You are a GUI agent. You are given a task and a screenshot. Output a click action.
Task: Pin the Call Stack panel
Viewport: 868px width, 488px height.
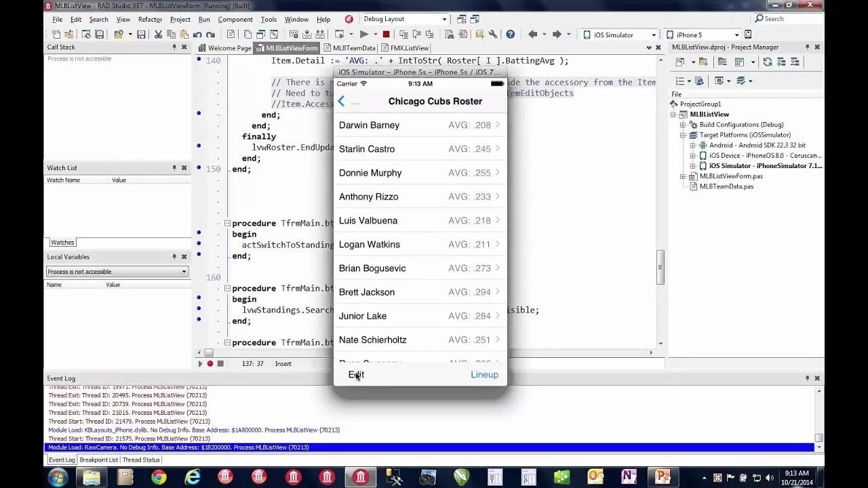pyautogui.click(x=174, y=47)
